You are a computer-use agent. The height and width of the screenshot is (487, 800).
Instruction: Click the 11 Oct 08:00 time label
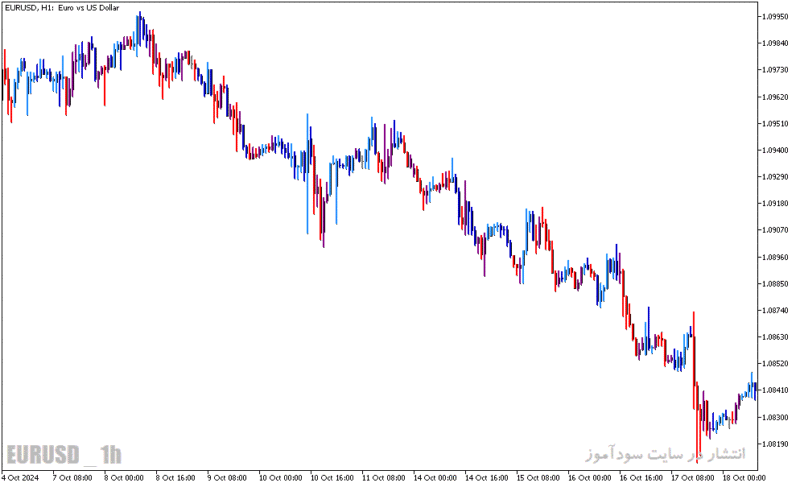(x=384, y=478)
